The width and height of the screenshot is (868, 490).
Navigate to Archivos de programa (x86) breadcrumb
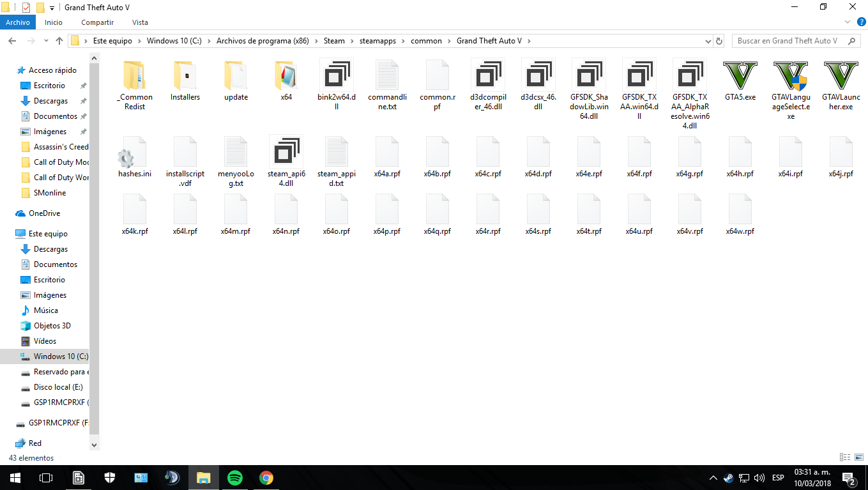tap(263, 41)
